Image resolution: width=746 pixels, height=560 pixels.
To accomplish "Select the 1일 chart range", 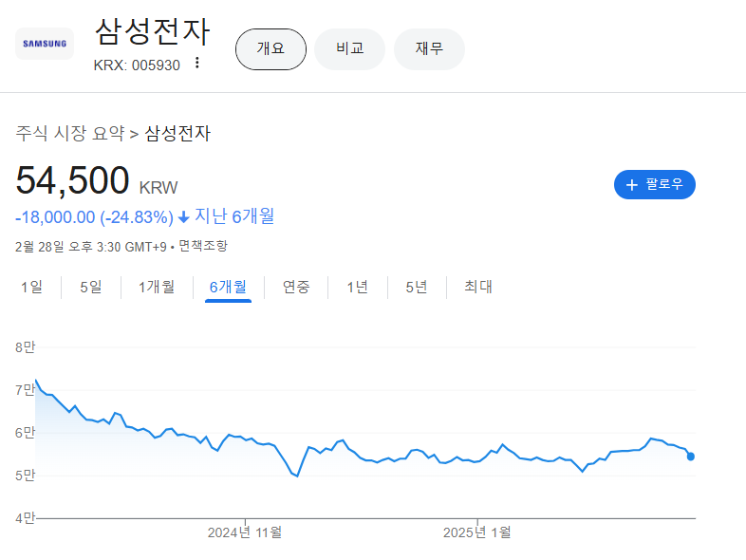I will coord(31,287).
